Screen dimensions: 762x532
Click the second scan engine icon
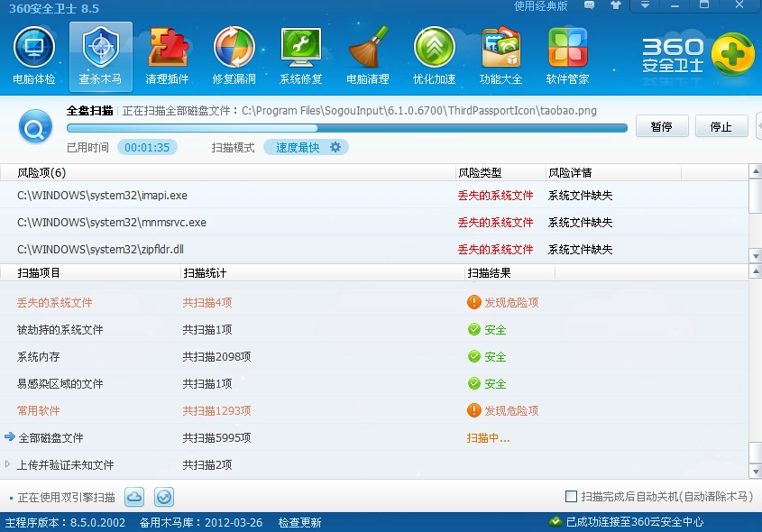164,497
